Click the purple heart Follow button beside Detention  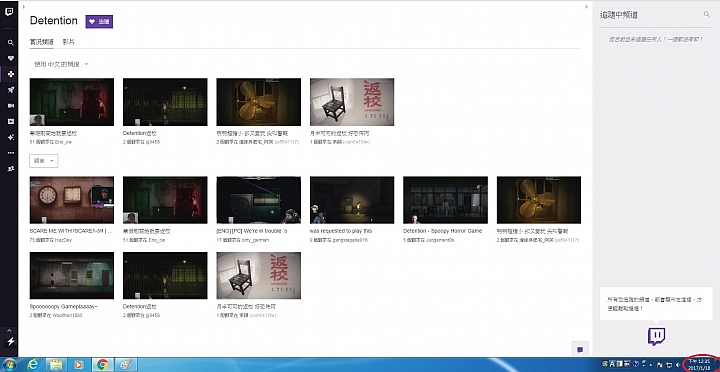point(99,22)
